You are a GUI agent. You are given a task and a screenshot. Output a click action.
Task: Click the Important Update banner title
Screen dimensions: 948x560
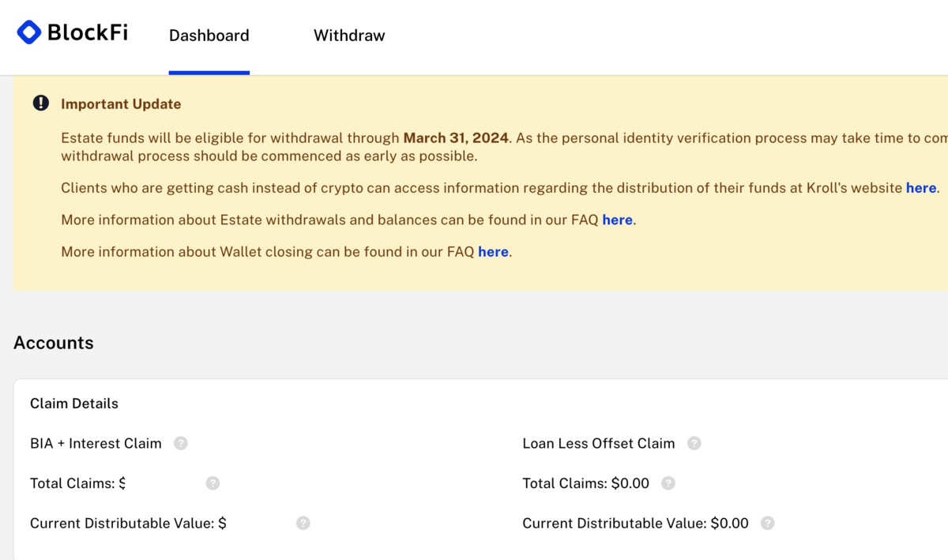point(121,104)
